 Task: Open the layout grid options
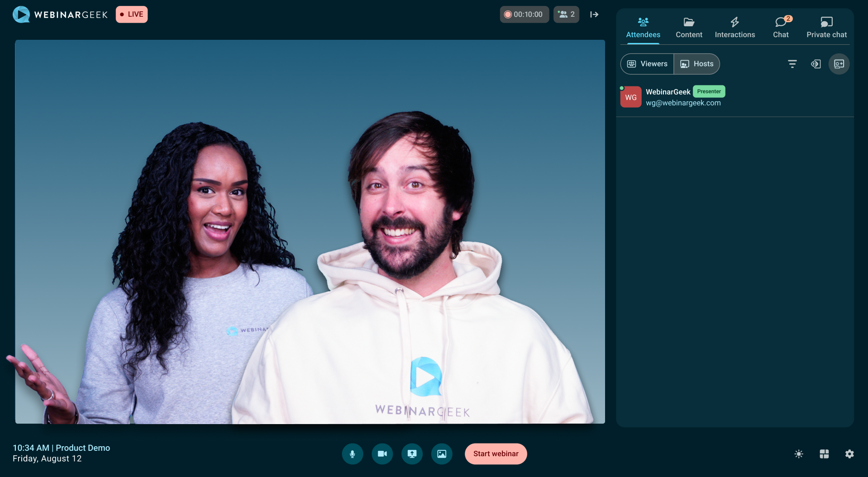824,454
